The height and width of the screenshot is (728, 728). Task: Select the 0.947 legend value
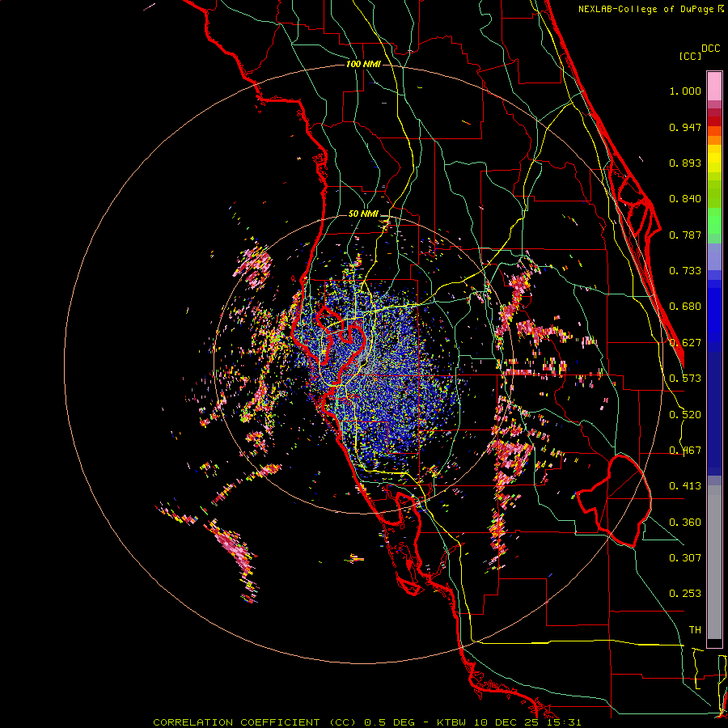685,127
